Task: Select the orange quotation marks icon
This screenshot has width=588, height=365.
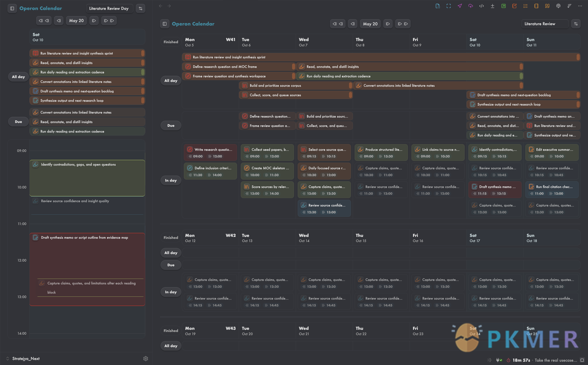Action: coord(547,6)
